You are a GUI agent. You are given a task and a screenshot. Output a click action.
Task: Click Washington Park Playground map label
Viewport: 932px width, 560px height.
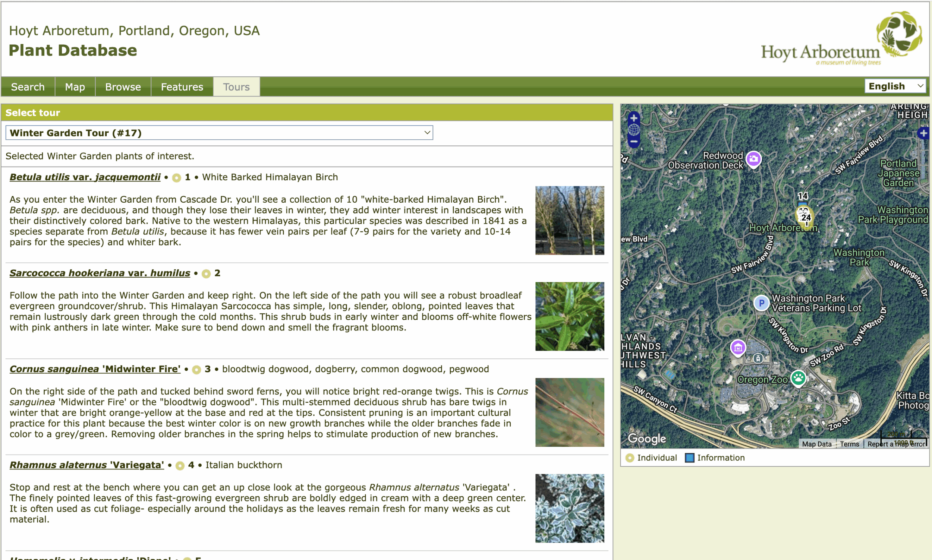[x=893, y=215]
